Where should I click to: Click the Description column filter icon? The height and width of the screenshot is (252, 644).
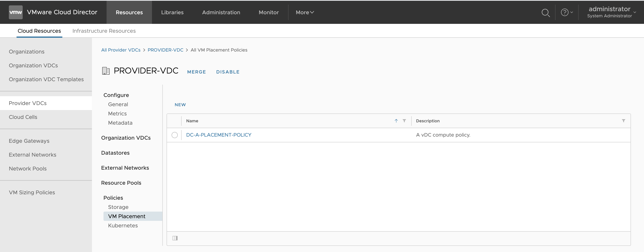[623, 121]
